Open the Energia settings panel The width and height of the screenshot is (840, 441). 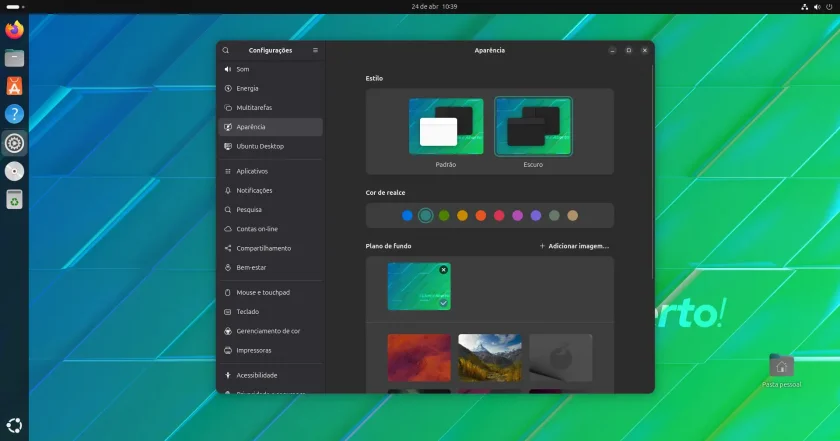(271, 88)
